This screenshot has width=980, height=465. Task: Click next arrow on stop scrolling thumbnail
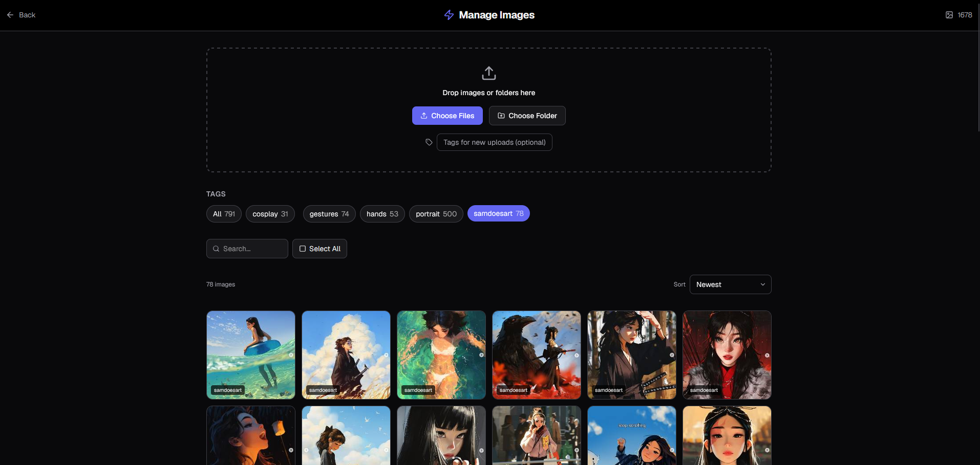tap(672, 450)
